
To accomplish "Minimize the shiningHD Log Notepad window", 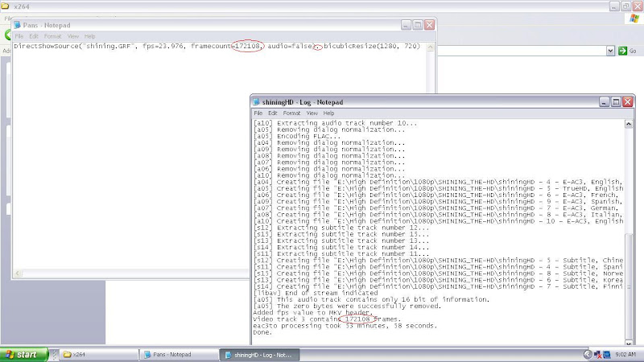I will click(x=604, y=102).
